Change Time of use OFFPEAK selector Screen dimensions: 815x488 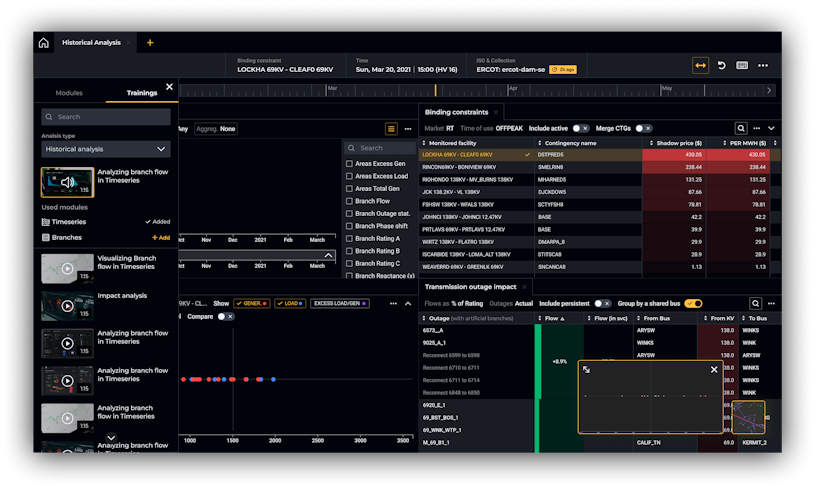click(491, 128)
